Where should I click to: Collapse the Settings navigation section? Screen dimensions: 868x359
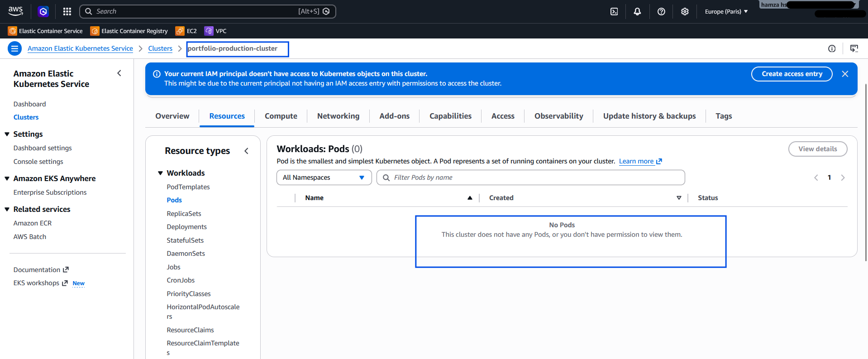[x=7, y=134]
